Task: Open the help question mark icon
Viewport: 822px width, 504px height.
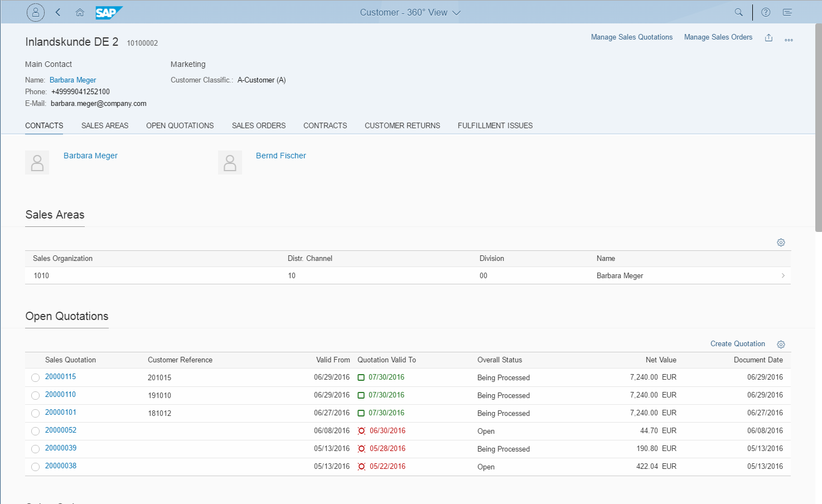Action: pos(766,12)
